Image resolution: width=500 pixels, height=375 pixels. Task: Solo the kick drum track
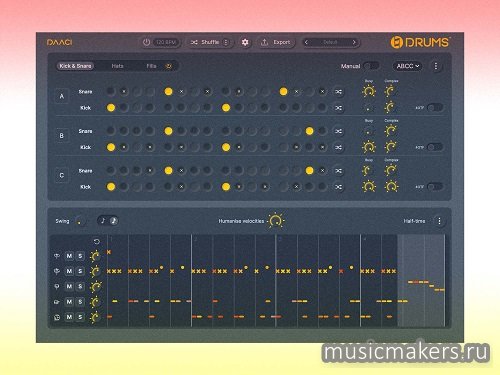coord(80,317)
